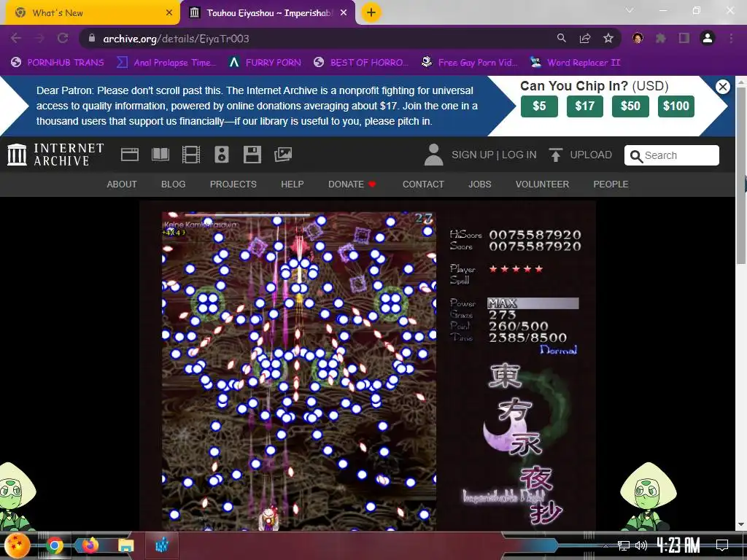
Task: Open the Software floppy disk icon
Action: point(252,155)
